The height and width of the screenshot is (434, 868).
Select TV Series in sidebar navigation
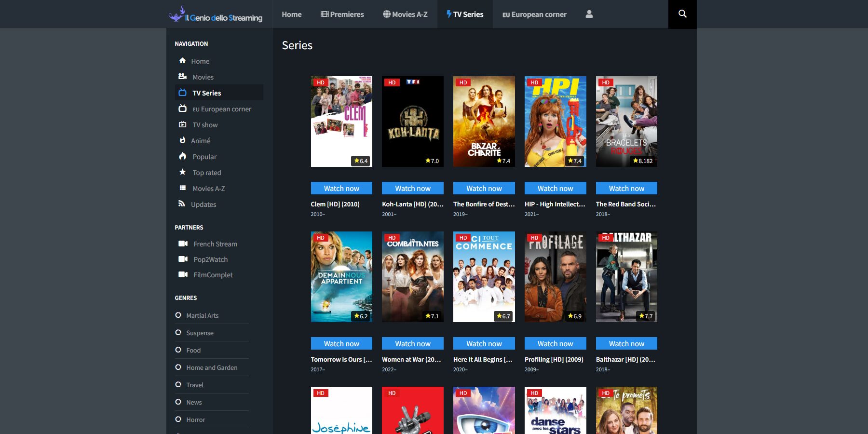click(x=219, y=93)
